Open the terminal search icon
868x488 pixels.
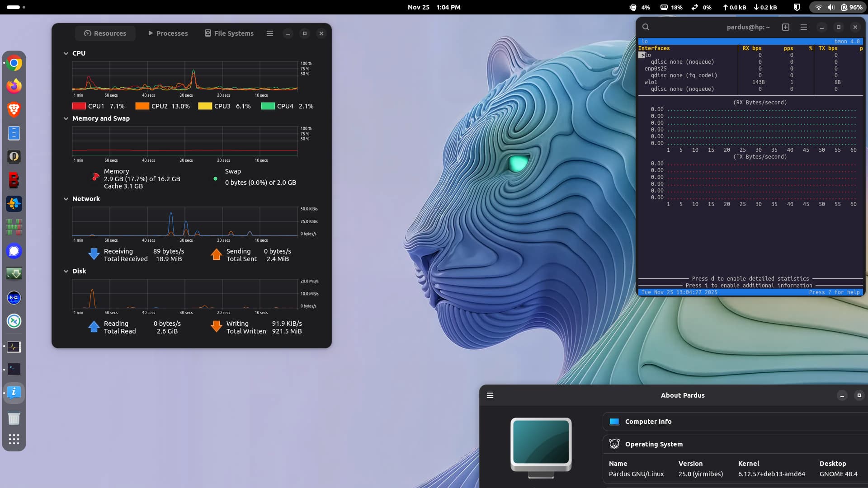point(646,27)
